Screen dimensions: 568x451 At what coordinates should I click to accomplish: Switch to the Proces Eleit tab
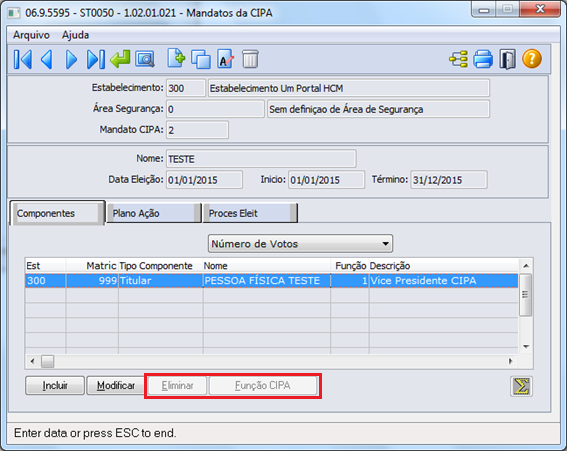click(250, 213)
